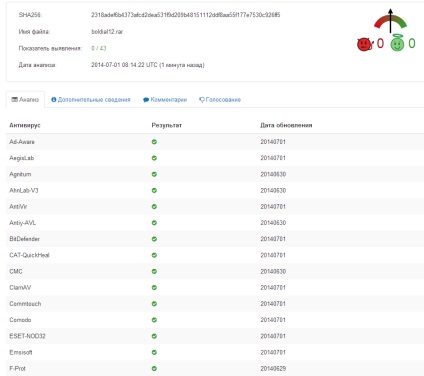The height and width of the screenshot is (376, 424).
Task: Click the Emsisoft antivirus name
Action: click(21, 352)
